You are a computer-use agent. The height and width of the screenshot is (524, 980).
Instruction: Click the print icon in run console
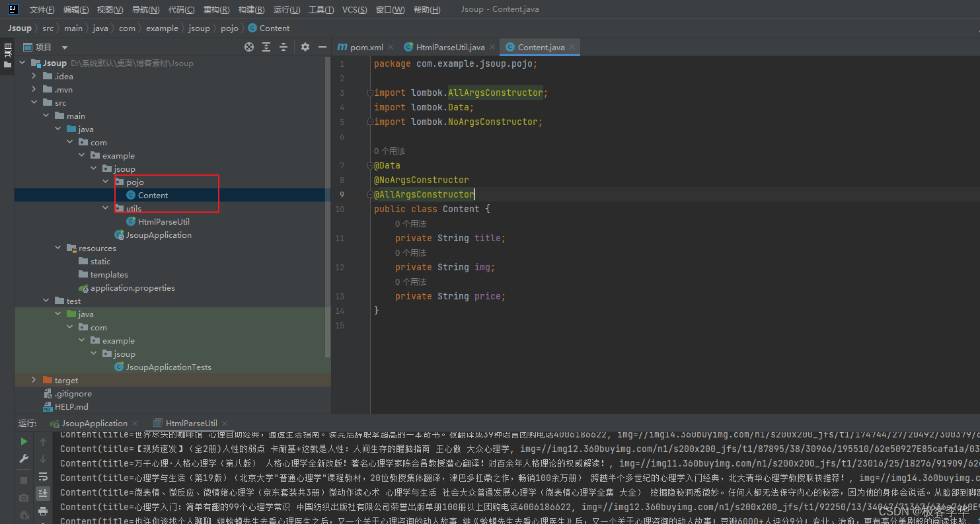coord(43,510)
